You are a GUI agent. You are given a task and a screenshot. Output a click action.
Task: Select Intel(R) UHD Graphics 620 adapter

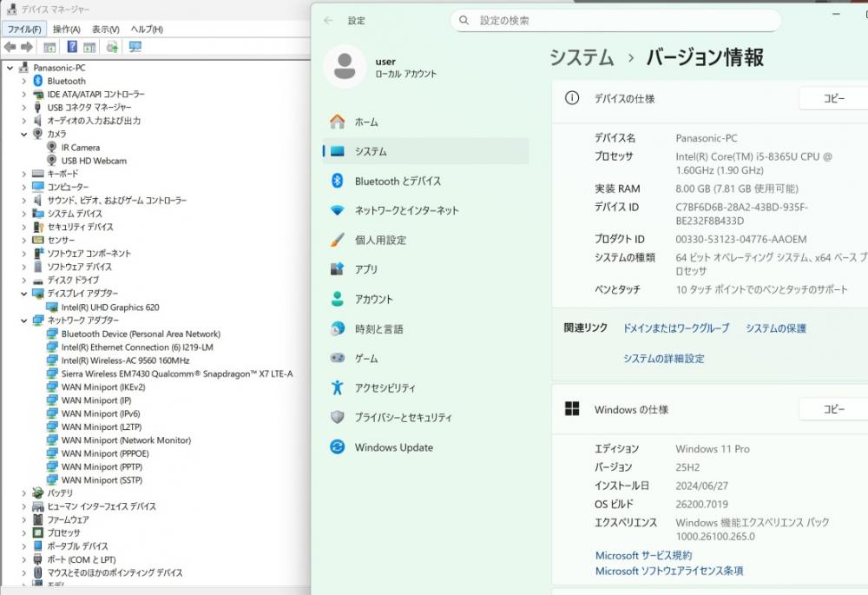(110, 307)
